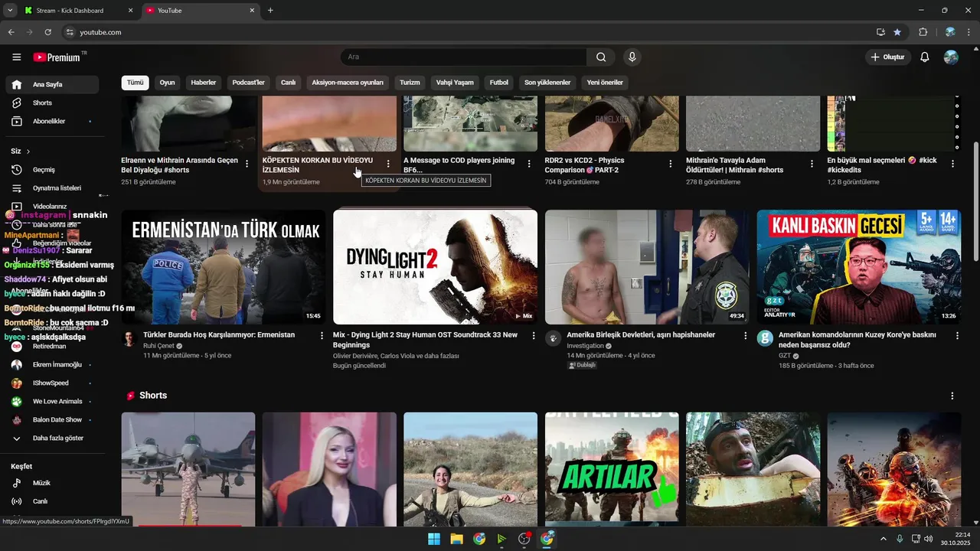Screen dimensions: 980x551
Task: Select the Yeni öneriler chip
Action: [x=605, y=83]
